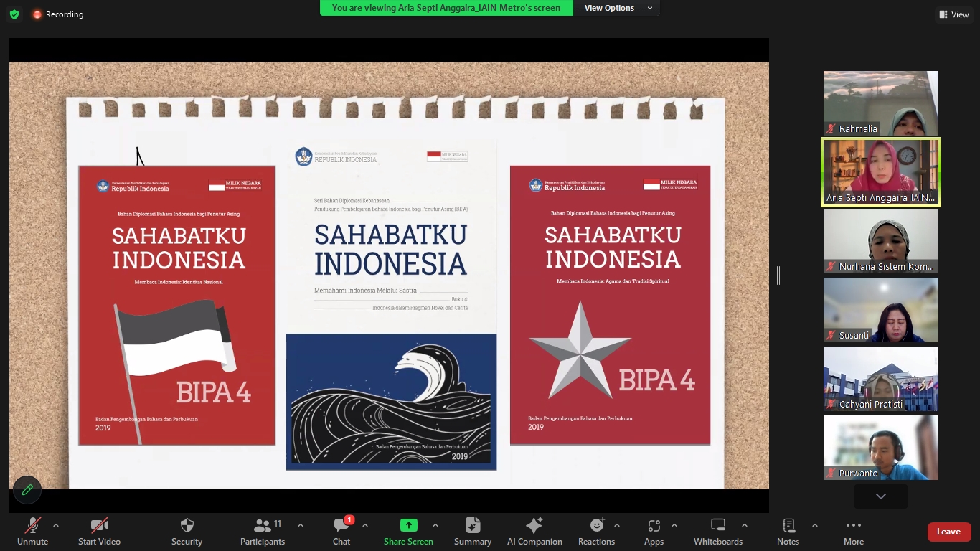Expand Notes options chevron
Viewport: 980px width, 551px height.
(x=814, y=525)
